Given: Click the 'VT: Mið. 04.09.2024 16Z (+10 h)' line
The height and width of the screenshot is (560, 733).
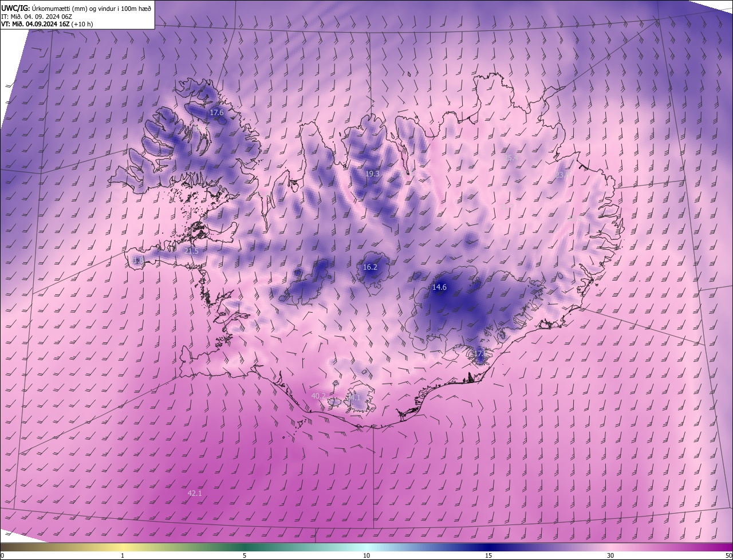Looking at the screenshot, I should (47, 24).
